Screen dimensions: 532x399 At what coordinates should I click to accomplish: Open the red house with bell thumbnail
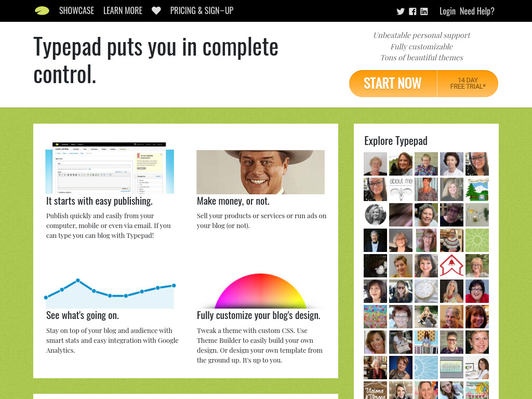tap(451, 265)
